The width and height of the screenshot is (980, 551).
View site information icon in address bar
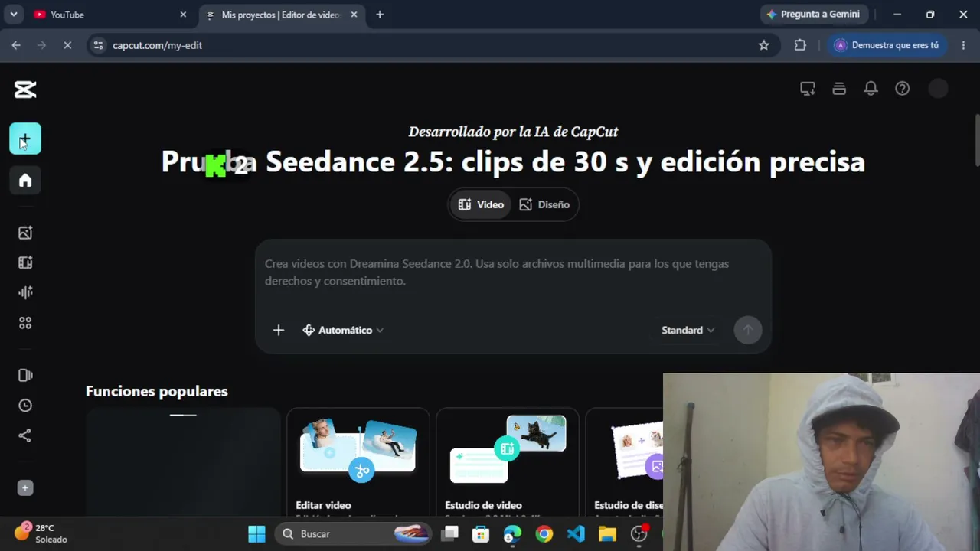(98, 45)
